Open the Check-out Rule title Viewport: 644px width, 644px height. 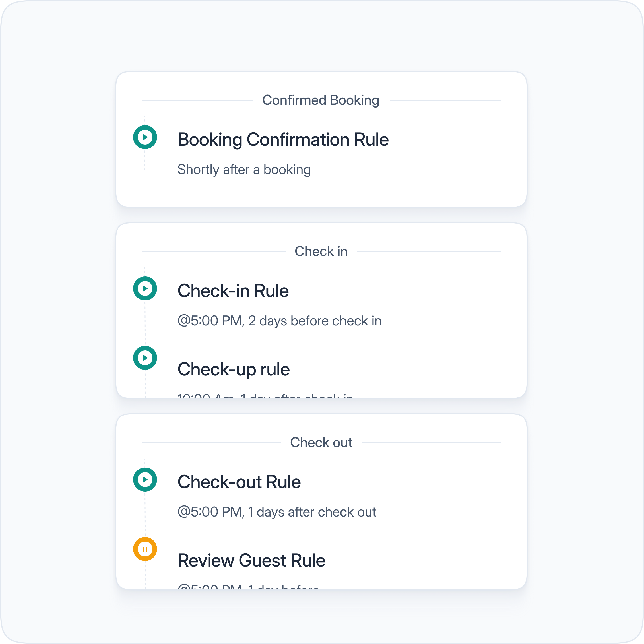point(239,482)
